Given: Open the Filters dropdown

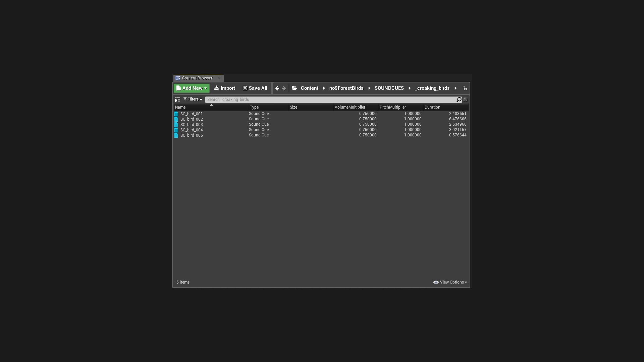Looking at the screenshot, I should (x=193, y=99).
